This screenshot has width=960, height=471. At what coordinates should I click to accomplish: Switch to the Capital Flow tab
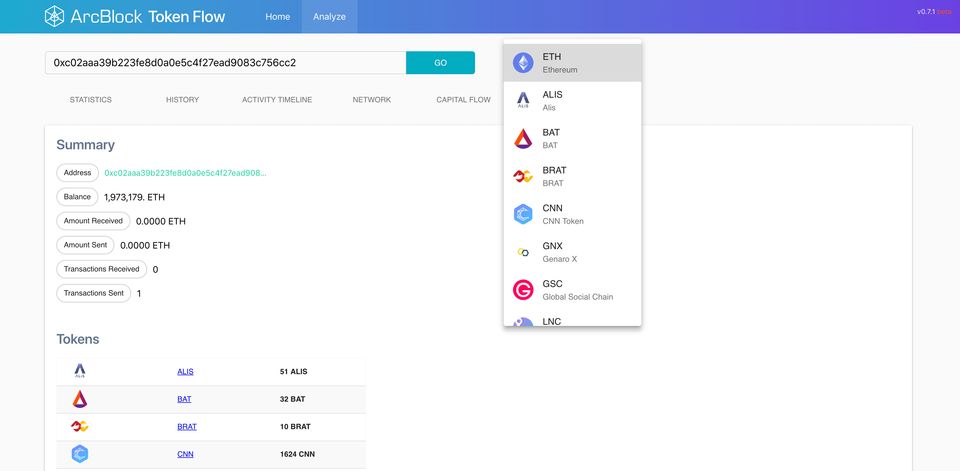[x=463, y=100]
